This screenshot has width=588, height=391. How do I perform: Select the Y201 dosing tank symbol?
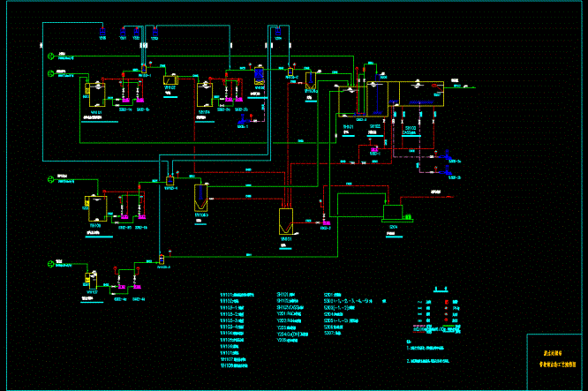coord(123,32)
